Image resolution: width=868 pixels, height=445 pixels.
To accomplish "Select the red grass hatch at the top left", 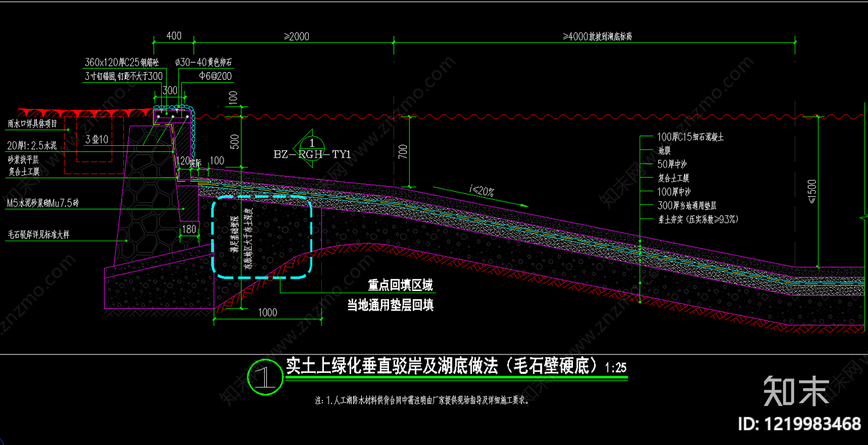I will pyautogui.click(x=85, y=112).
